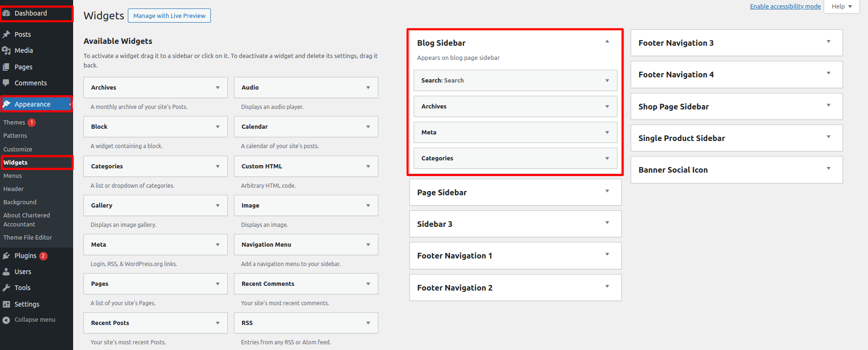Open the Menus submenu item
Screen dimensions: 868x350
tap(13, 175)
